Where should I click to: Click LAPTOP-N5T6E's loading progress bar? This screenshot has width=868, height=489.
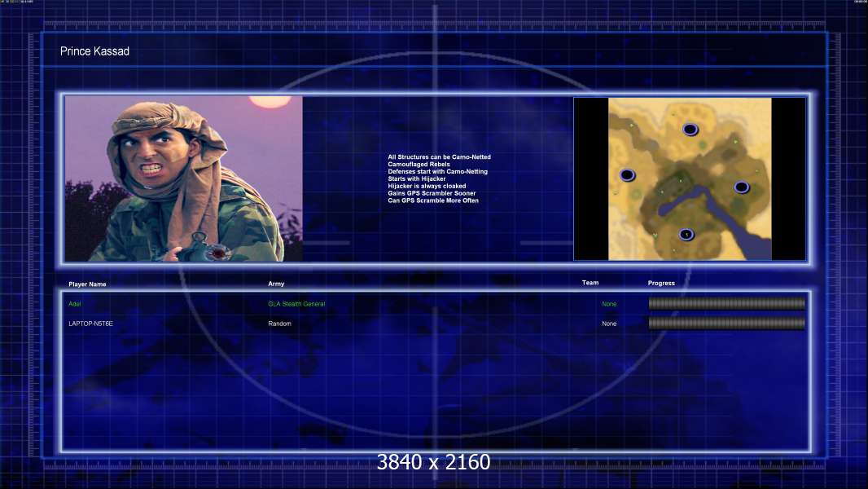pyautogui.click(x=727, y=324)
